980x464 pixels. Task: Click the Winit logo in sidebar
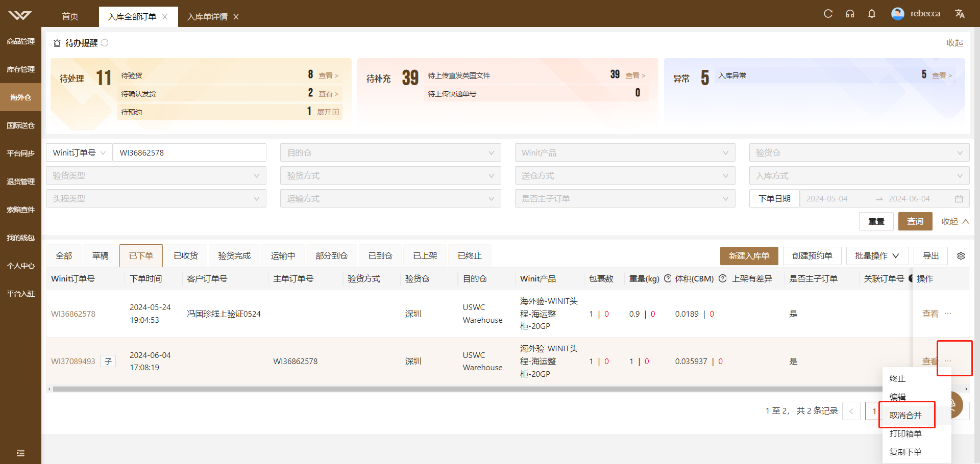20,15
